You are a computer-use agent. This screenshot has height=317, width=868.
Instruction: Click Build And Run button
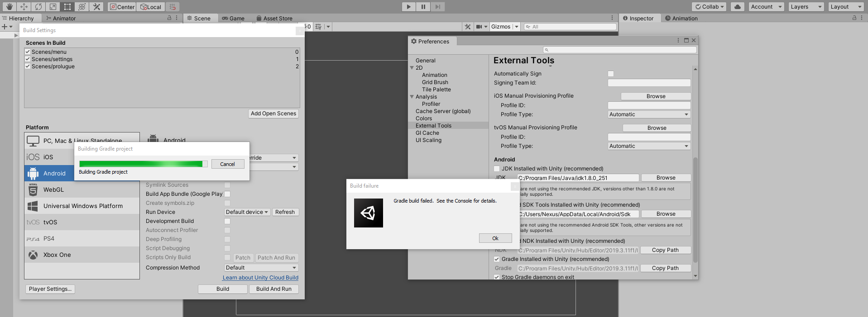point(274,289)
